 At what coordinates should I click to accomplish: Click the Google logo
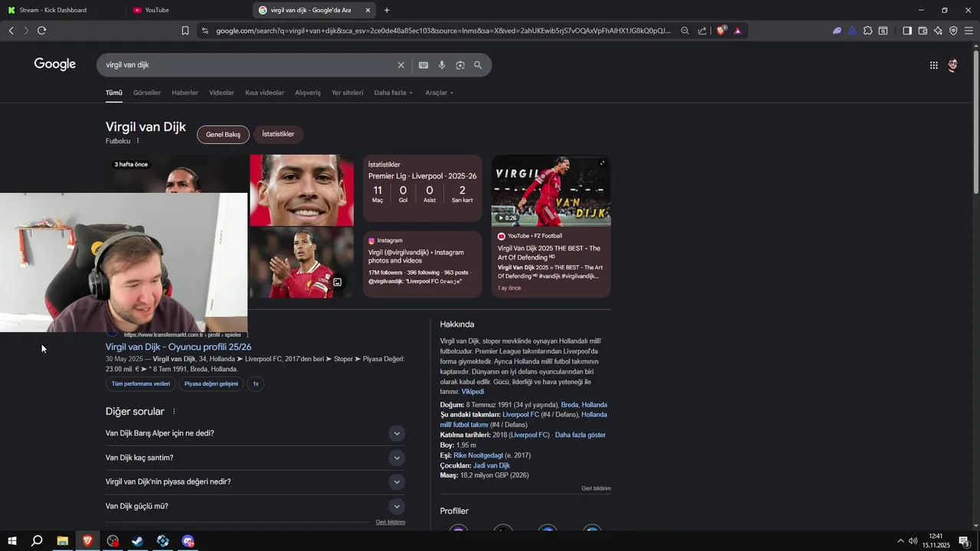pos(55,64)
